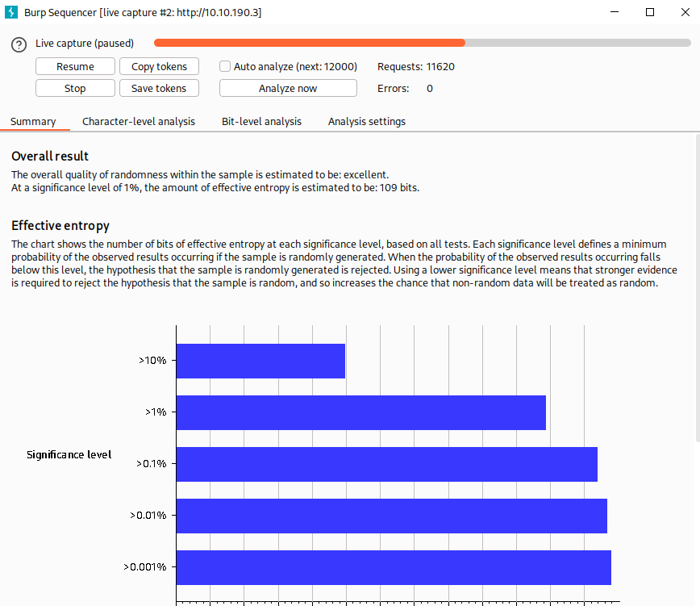
Task: Click the >0.001% significance bar
Action: pyautogui.click(x=394, y=567)
